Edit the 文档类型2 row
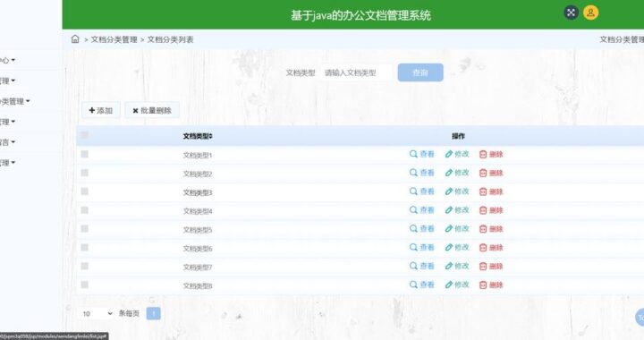Image resolution: width=644 pixels, height=340 pixels. click(457, 173)
